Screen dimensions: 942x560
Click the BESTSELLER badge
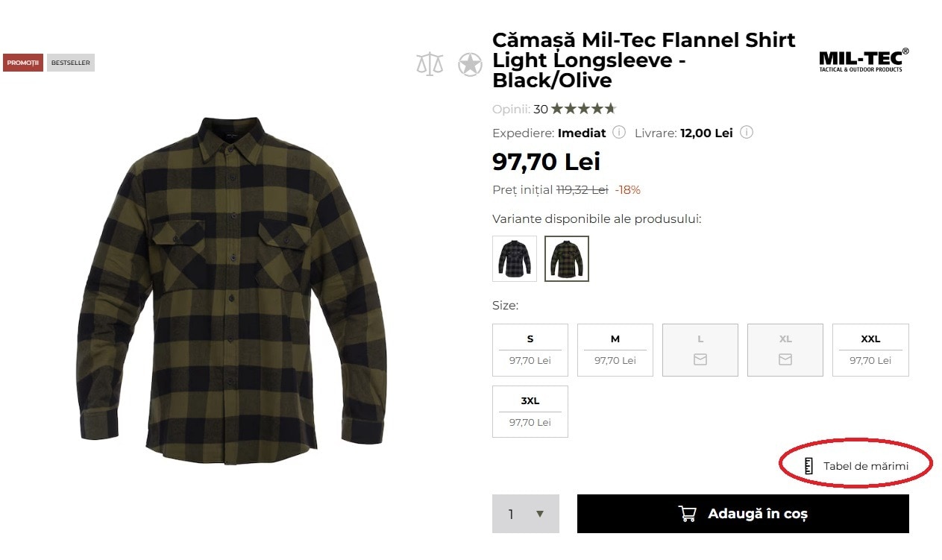[x=70, y=63]
